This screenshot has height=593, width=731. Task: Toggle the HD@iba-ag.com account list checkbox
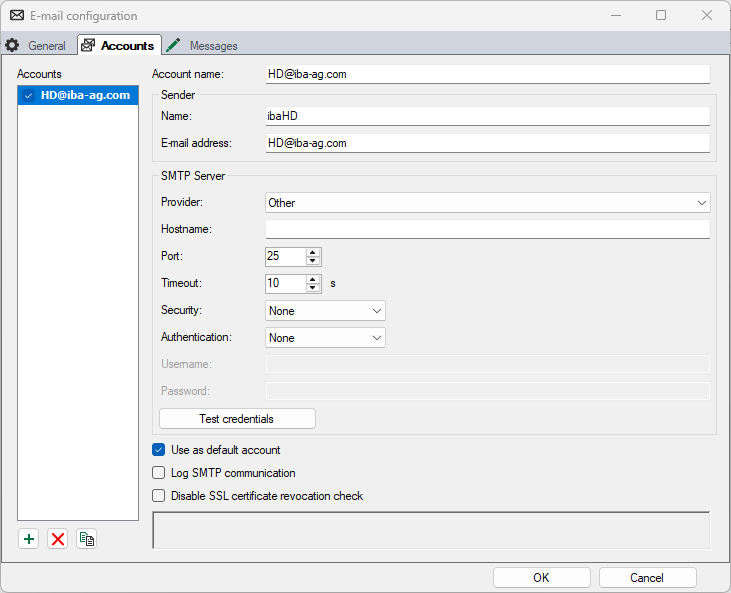tap(29, 96)
